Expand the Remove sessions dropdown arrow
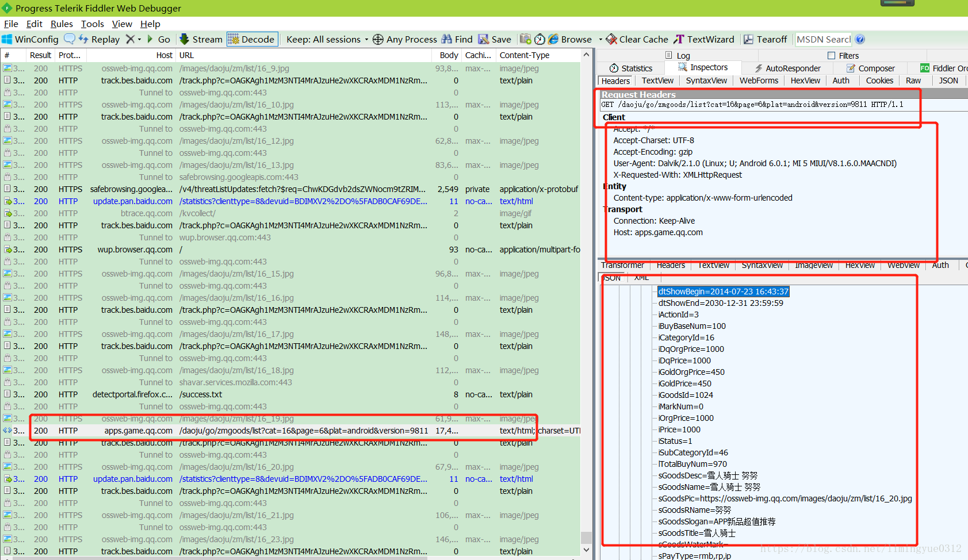 (x=139, y=39)
